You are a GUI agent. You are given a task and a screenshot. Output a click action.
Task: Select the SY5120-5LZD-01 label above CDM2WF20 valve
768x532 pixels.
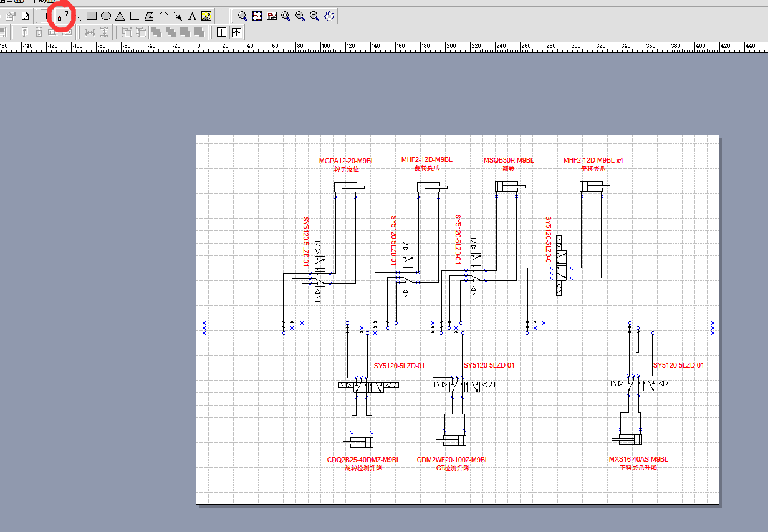coord(489,365)
